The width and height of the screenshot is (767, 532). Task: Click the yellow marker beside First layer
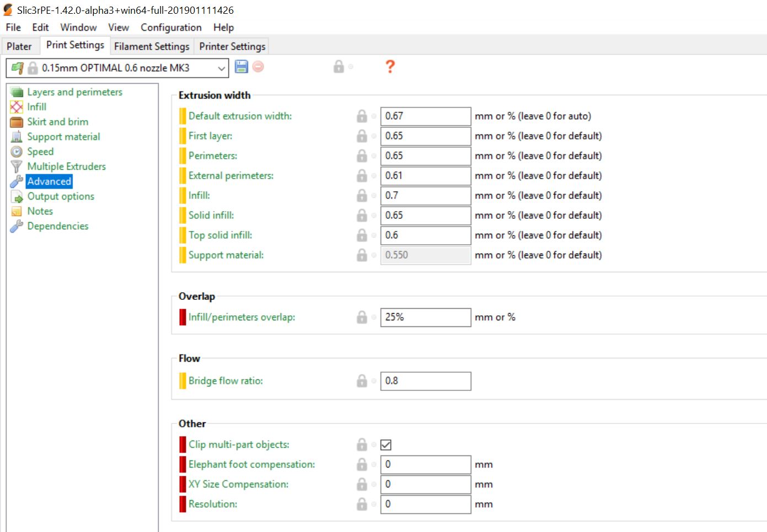point(183,136)
